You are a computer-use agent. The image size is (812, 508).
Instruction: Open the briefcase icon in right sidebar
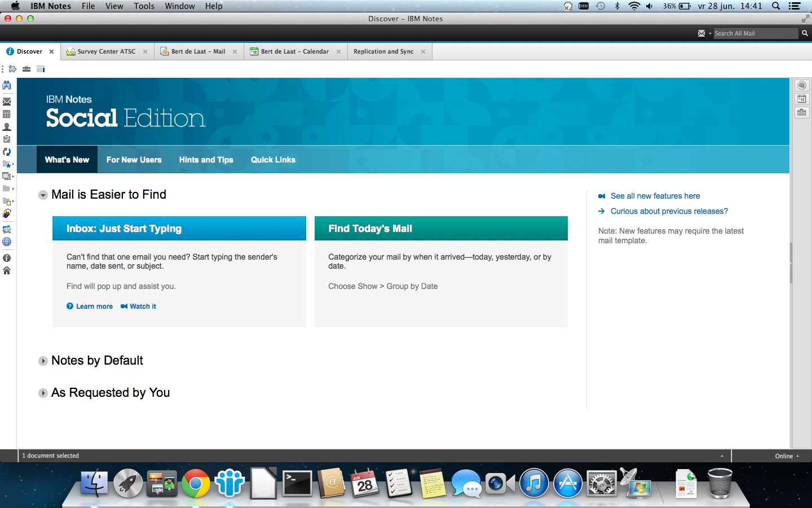(x=802, y=112)
